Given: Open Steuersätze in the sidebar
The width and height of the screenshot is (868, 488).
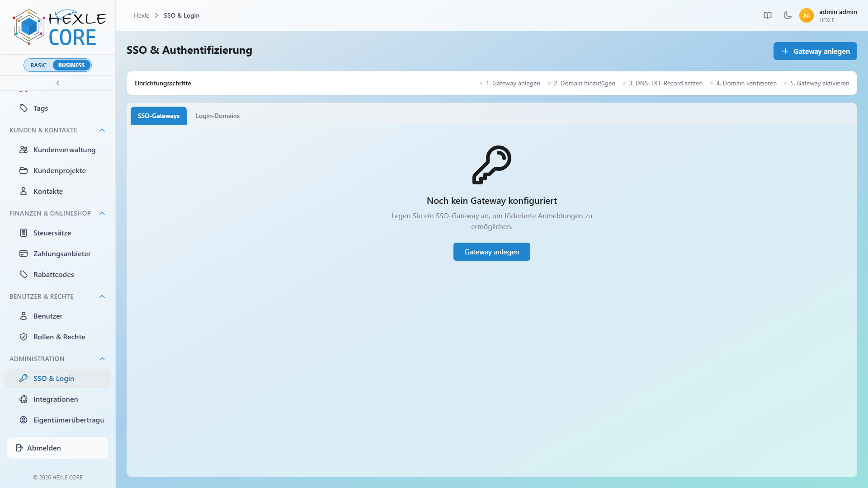Looking at the screenshot, I should 57,233.
